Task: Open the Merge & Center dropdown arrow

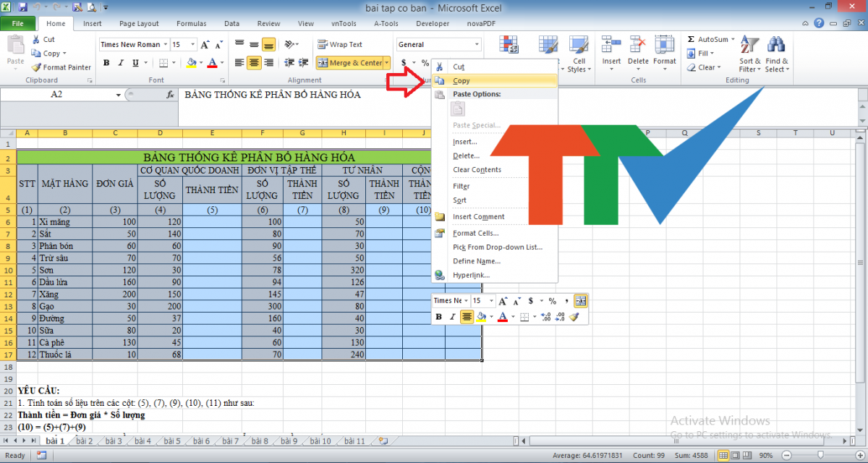Action: [x=387, y=63]
